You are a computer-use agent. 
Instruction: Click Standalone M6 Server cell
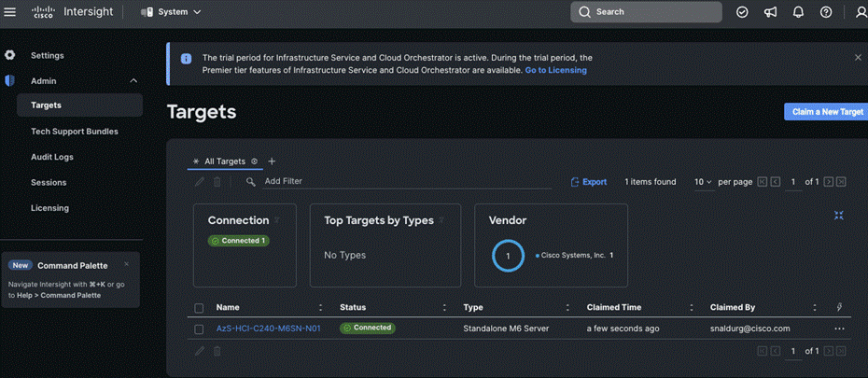click(506, 329)
